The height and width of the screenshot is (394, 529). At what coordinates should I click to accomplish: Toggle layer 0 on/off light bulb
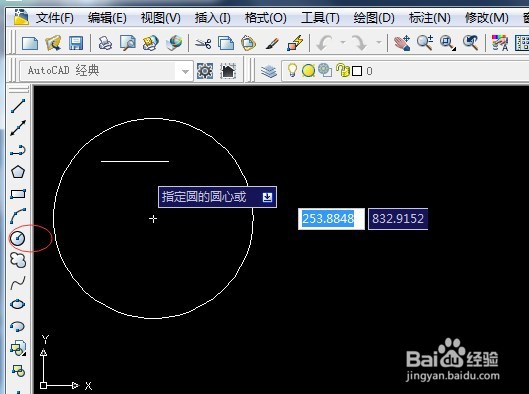click(x=292, y=71)
